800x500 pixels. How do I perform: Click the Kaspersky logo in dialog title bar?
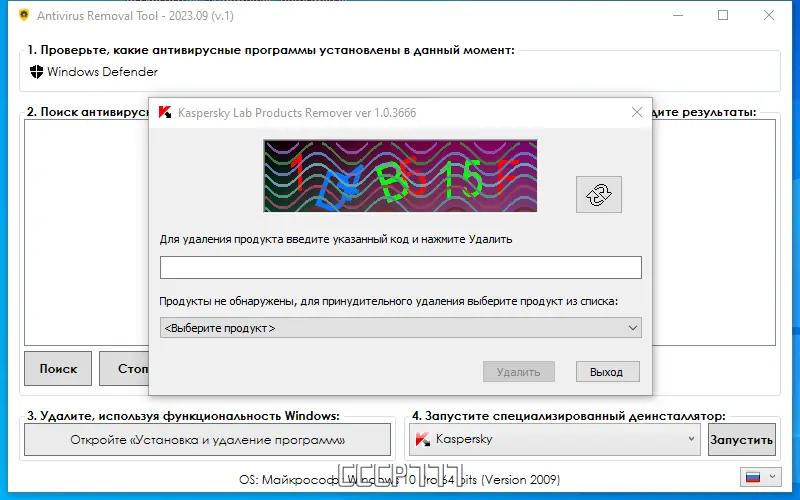[165, 112]
